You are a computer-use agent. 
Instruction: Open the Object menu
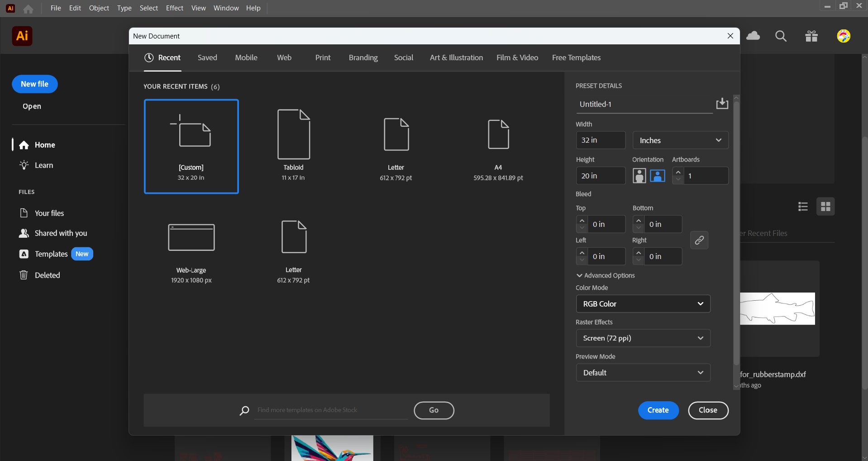99,8
